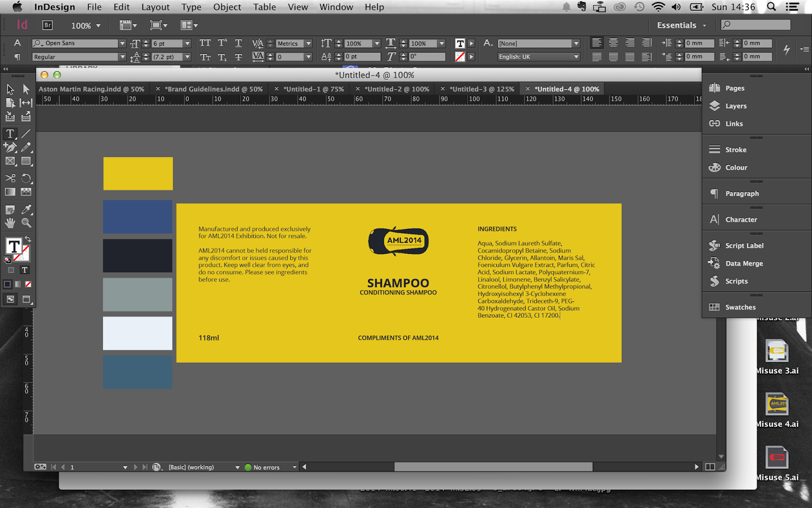Open the Object menu
The height and width of the screenshot is (508, 812).
click(227, 7)
